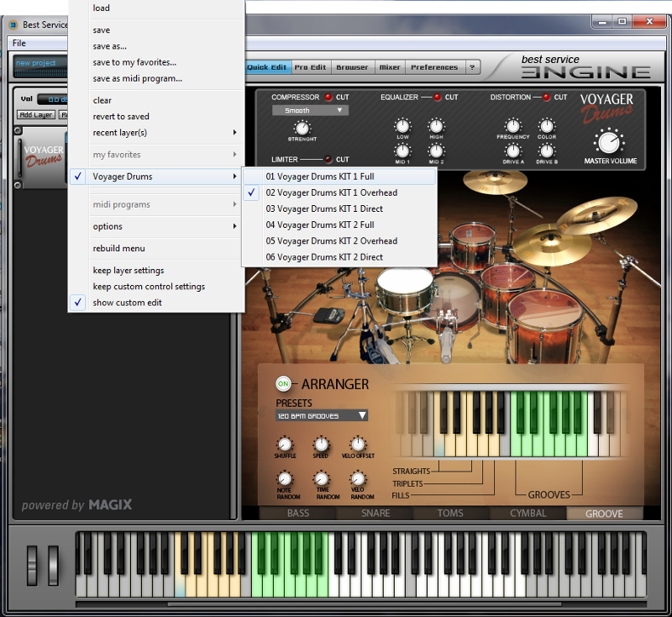Open the BASS section tab
The height and width of the screenshot is (617, 672).
tap(298, 514)
